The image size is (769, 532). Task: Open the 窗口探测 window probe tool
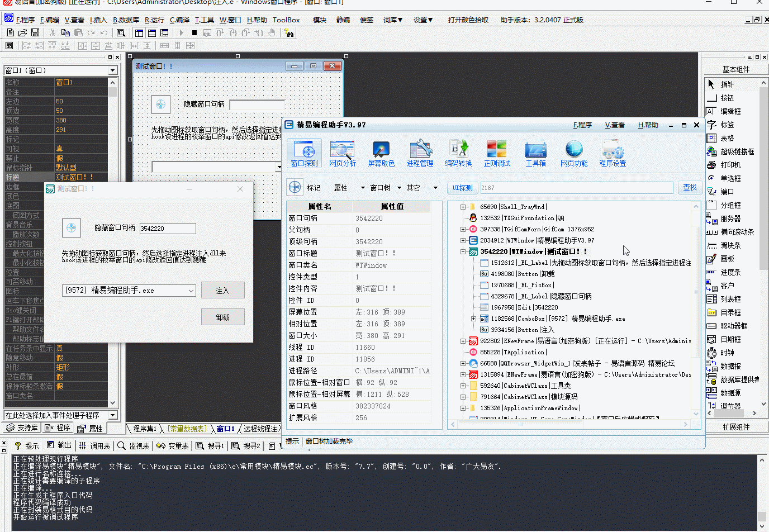(304, 153)
